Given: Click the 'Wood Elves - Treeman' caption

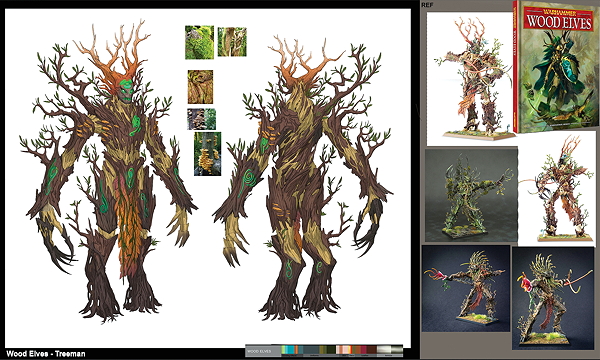Looking at the screenshot, I should 46,354.
